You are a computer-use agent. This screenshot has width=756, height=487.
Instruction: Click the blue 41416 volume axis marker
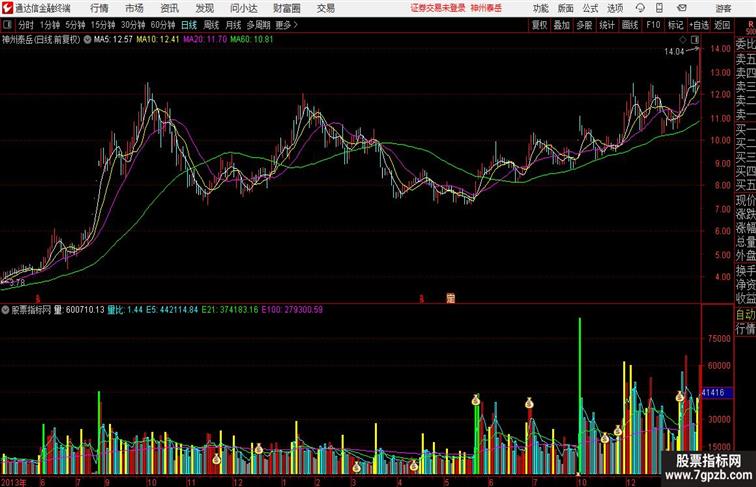[x=716, y=393]
